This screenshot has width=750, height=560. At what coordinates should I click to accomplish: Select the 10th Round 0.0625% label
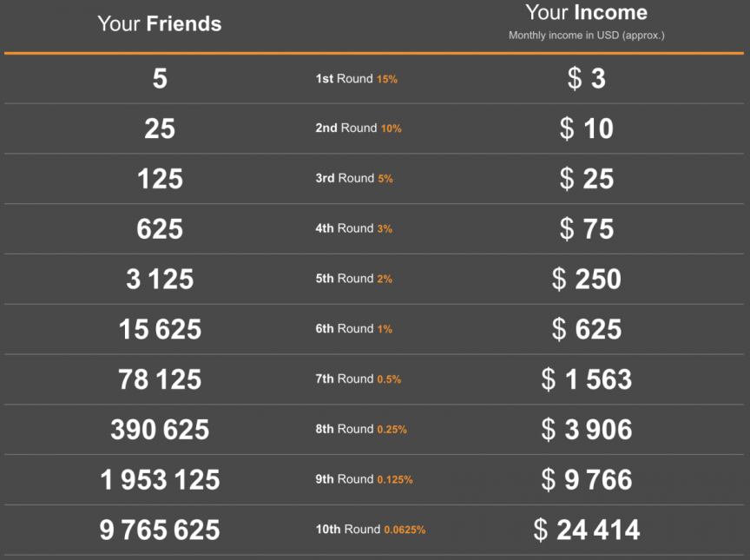click(x=370, y=530)
